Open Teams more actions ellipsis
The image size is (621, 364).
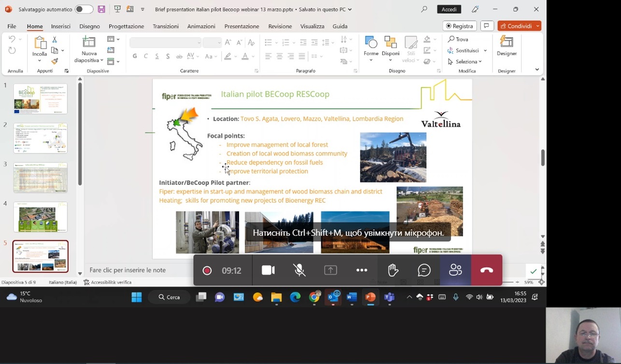tap(362, 270)
